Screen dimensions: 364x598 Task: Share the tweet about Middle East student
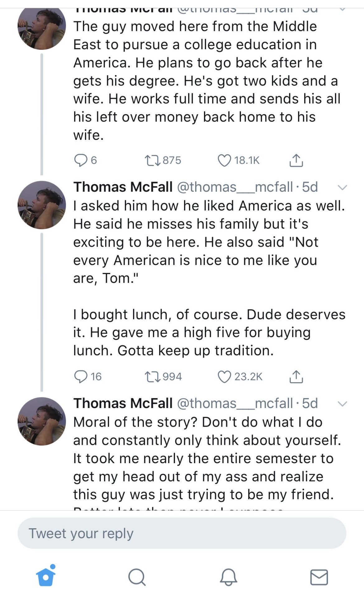click(296, 160)
